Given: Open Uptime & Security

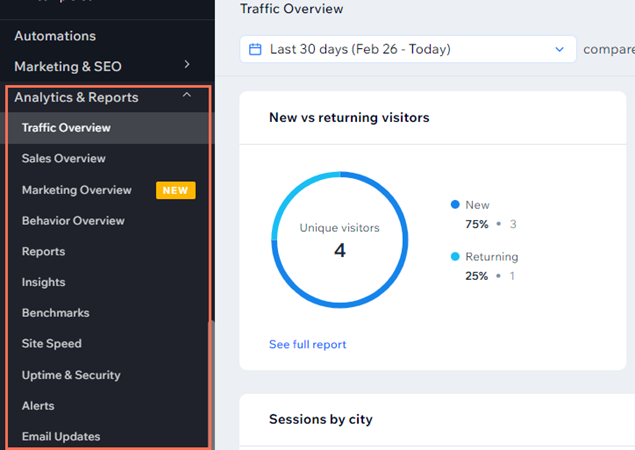Looking at the screenshot, I should 71,375.
